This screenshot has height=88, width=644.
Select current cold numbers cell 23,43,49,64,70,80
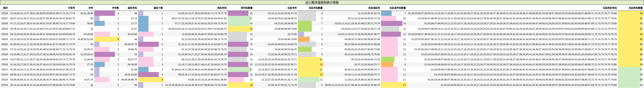tap(287, 39)
